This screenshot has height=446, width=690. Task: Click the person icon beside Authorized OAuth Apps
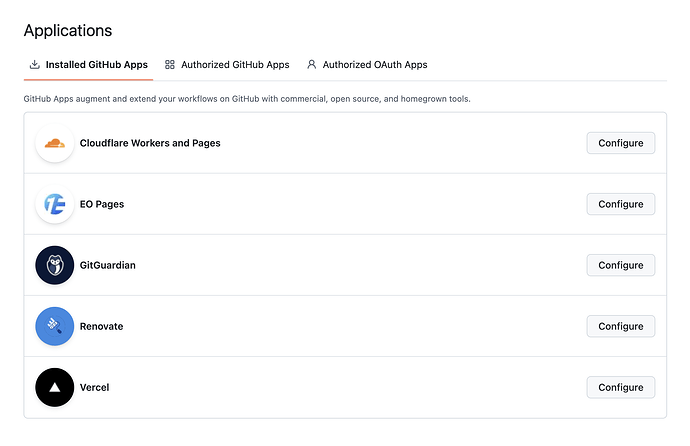(312, 65)
